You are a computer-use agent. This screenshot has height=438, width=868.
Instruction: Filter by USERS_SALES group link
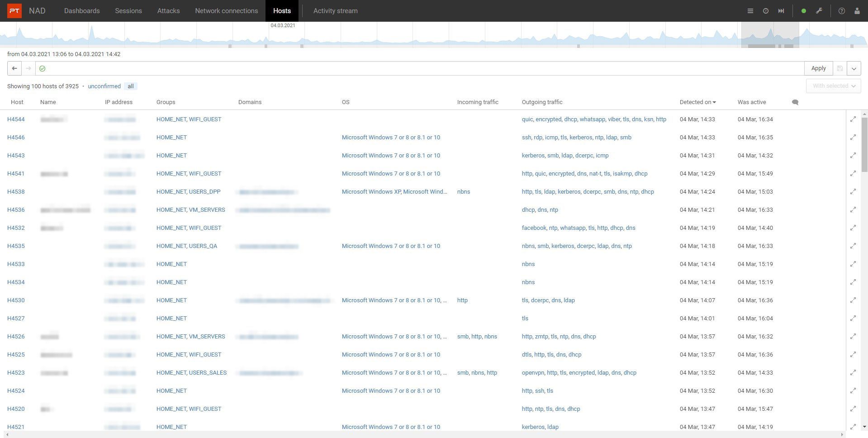(208, 373)
